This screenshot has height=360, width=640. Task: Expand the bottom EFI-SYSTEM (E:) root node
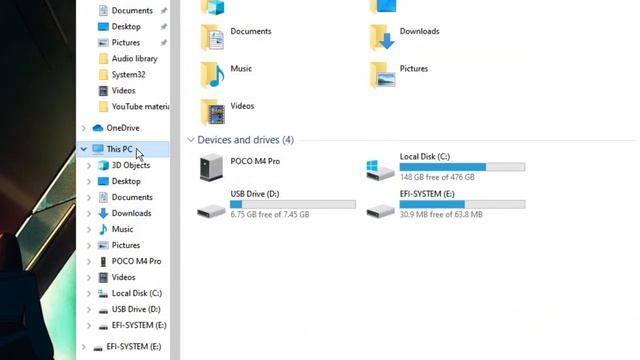click(x=84, y=347)
